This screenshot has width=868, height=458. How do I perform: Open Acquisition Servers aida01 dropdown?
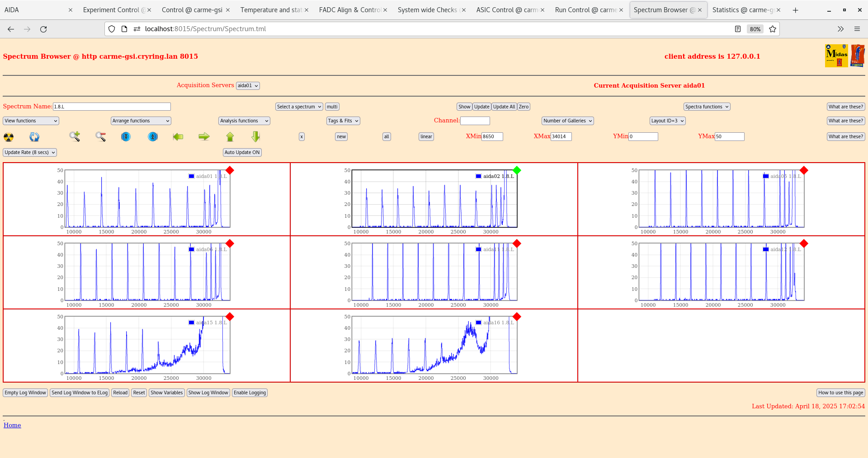pyautogui.click(x=248, y=86)
